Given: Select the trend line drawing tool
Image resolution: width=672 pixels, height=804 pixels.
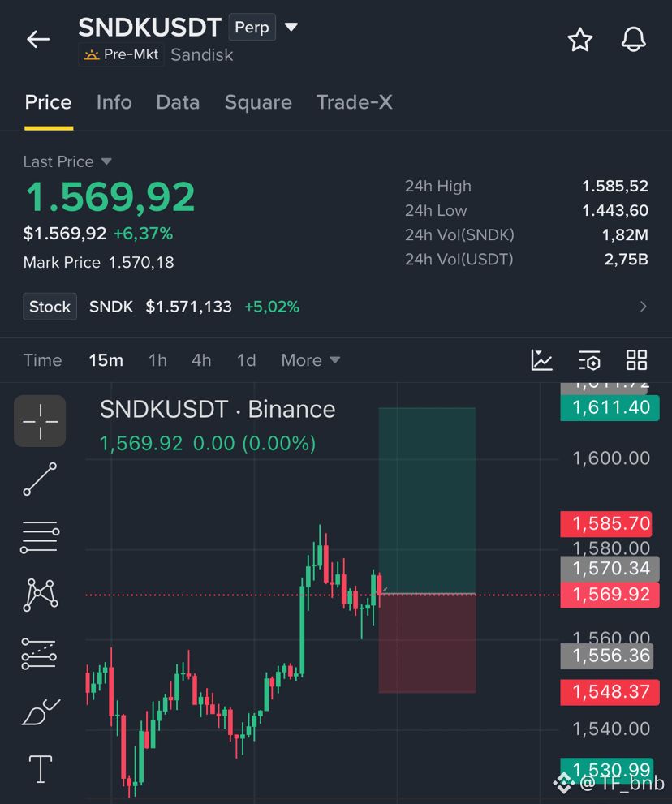Looking at the screenshot, I should pos(40,479).
